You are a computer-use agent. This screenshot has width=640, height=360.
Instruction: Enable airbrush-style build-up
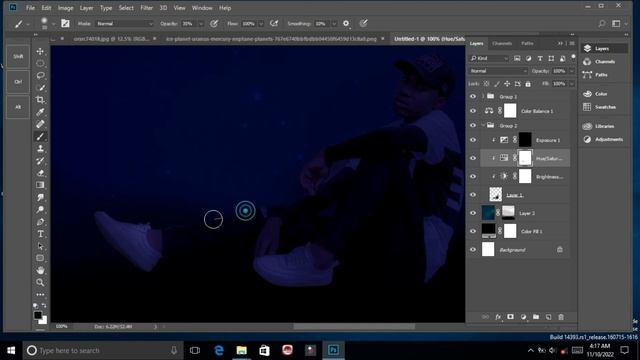[274, 23]
